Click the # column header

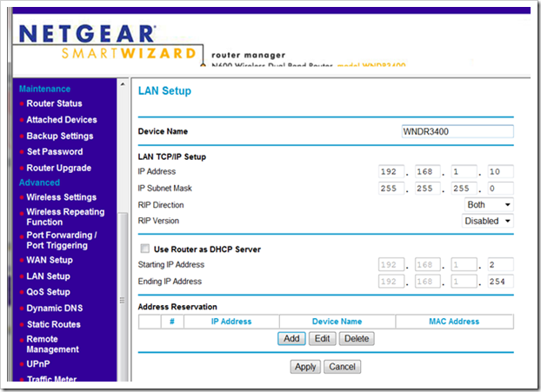point(172,322)
